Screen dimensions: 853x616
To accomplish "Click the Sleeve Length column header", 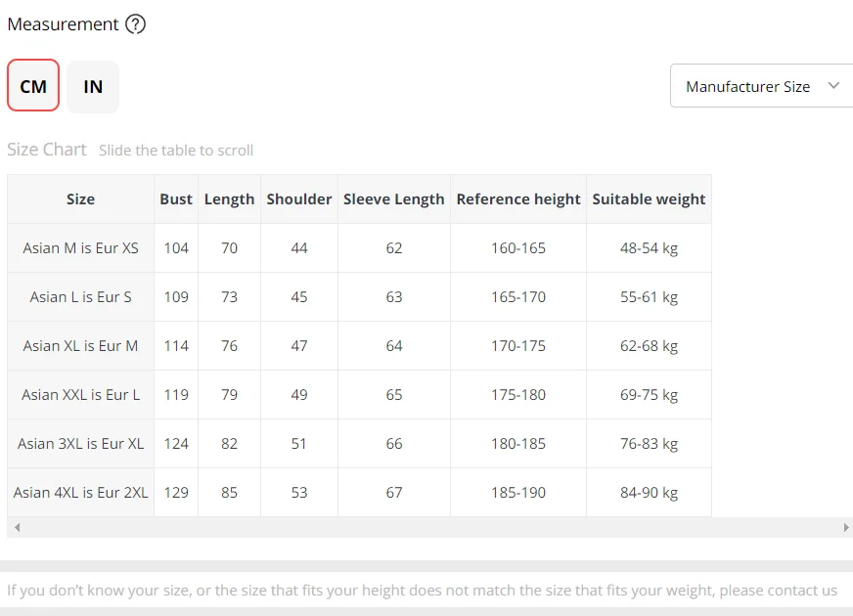I will point(393,199).
